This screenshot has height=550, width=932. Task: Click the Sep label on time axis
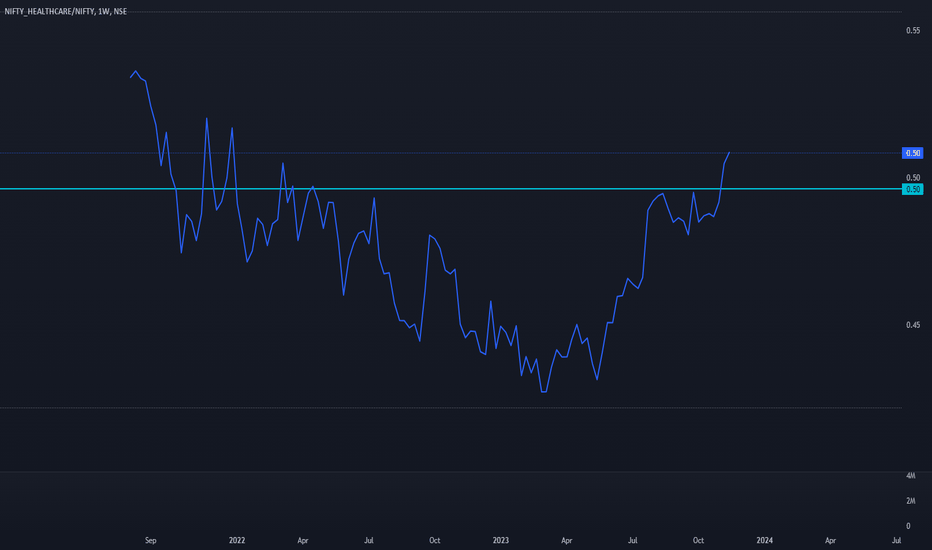click(150, 540)
